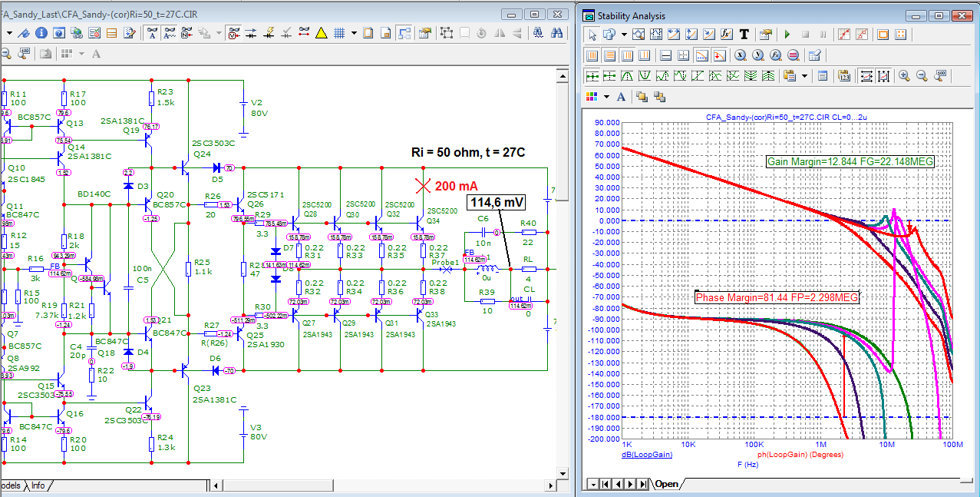Viewport: 980px width, 497px height.
Task: Toggle Node Numbers display in schematic toolbar
Action: (188, 32)
